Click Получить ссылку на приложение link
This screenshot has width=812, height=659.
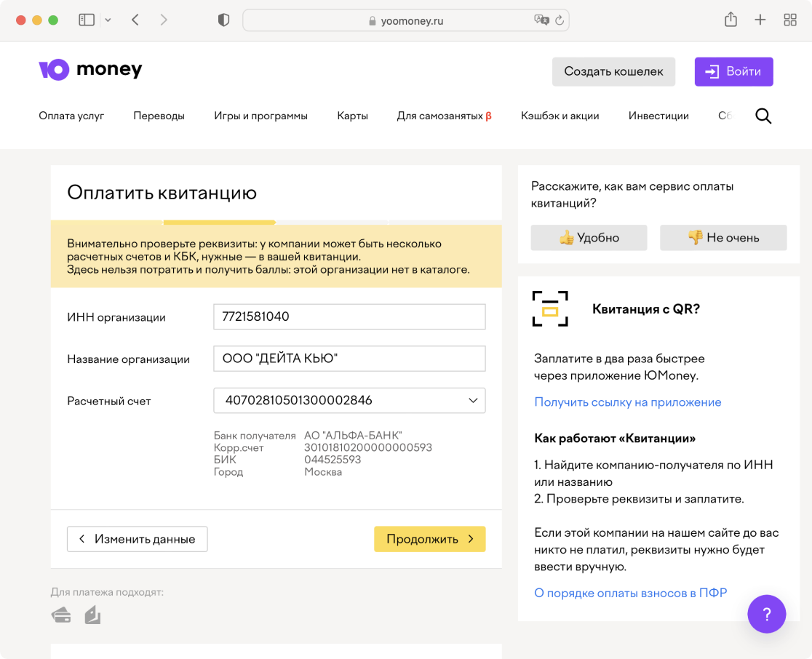point(627,402)
